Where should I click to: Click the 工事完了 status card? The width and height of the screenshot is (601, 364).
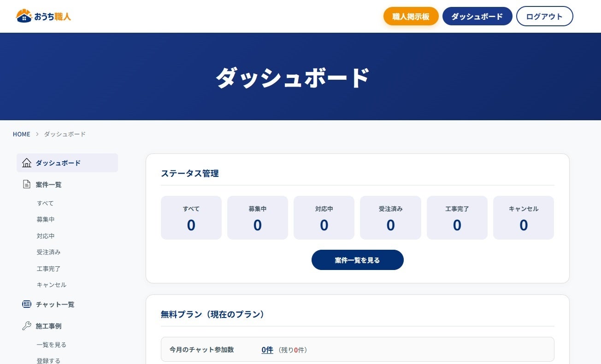click(457, 217)
